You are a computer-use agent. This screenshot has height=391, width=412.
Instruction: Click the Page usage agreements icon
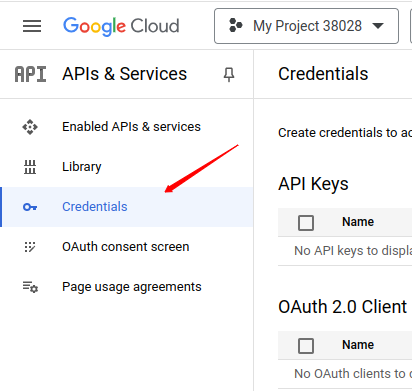pyautogui.click(x=30, y=287)
